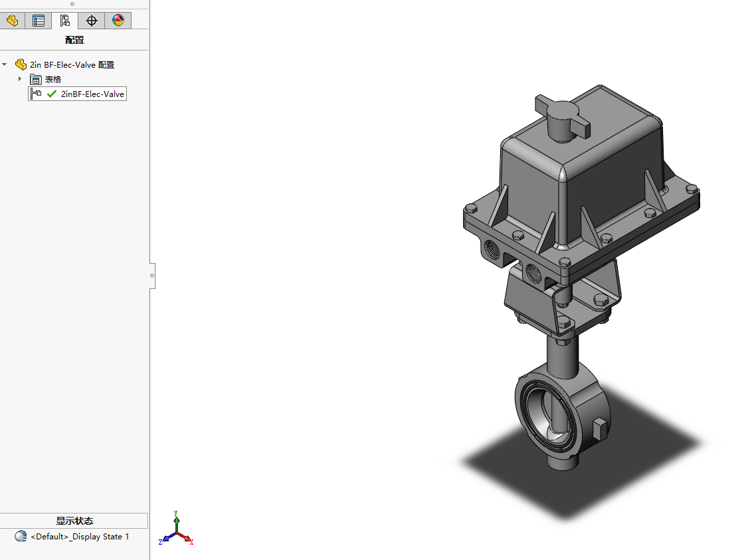748x560 pixels.
Task: Click the green checkmark on 2inBF-Elec-Valve
Action: [52, 94]
